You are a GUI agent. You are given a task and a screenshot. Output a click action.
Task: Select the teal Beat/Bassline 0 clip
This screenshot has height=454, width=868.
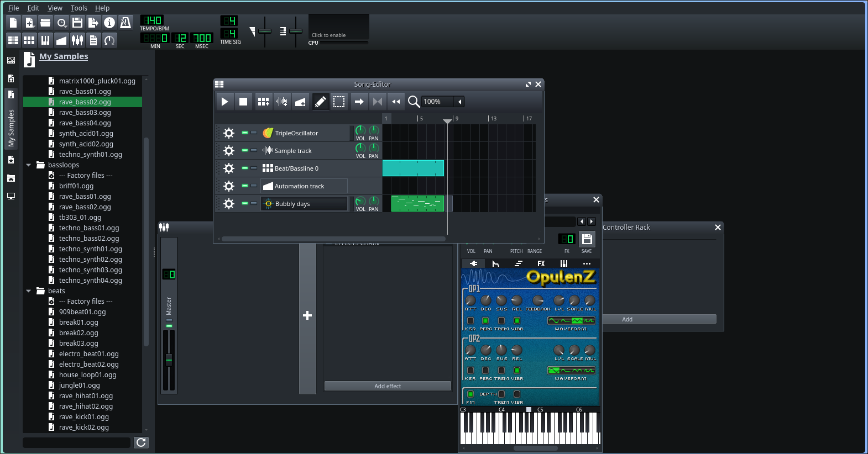point(413,168)
